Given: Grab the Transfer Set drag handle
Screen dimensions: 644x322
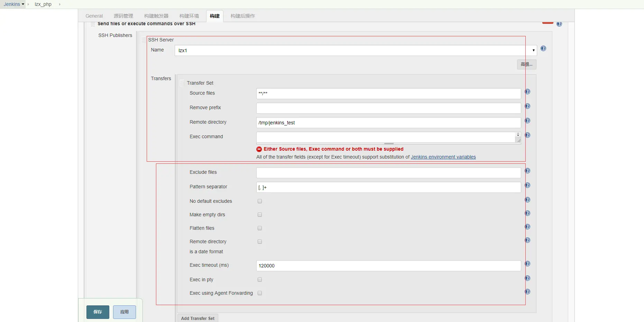Looking at the screenshot, I should [x=182, y=83].
